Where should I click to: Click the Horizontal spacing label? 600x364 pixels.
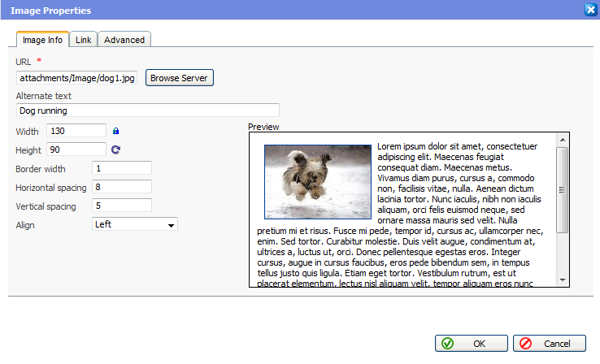point(51,188)
